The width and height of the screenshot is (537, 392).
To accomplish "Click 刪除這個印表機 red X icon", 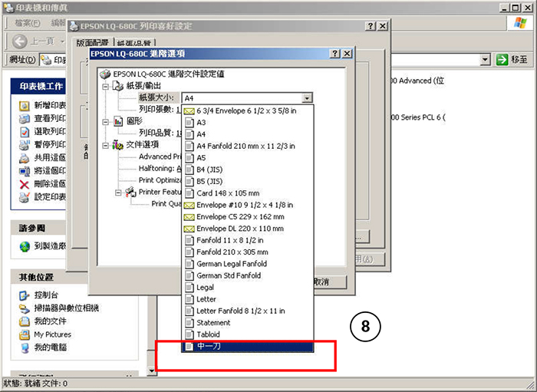I will coord(24,184).
